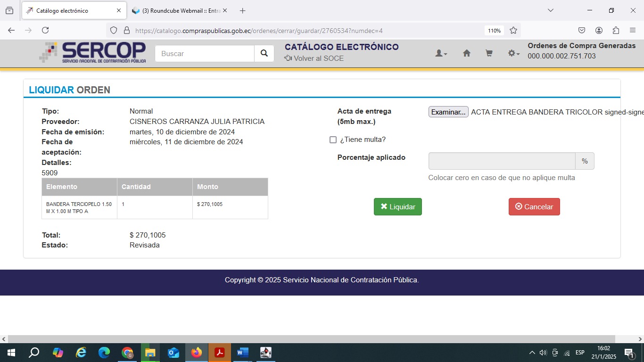
Task: Click Examinar to choose acta file
Action: pyautogui.click(x=448, y=112)
